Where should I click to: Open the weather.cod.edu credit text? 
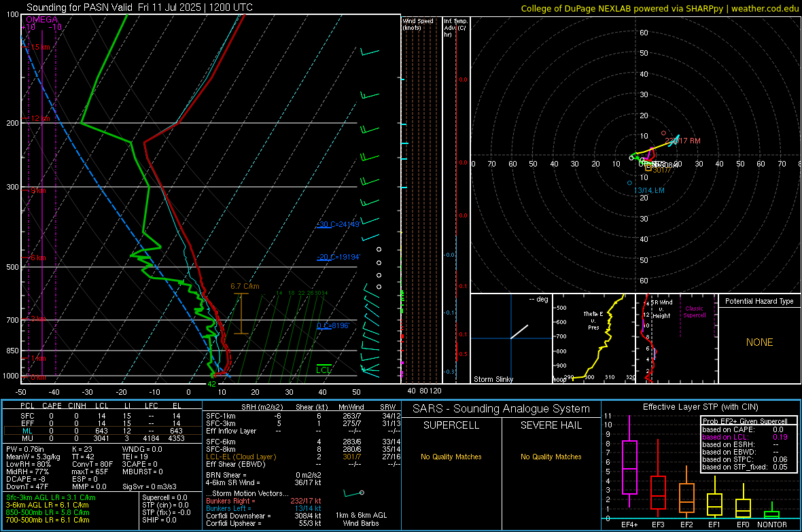click(x=765, y=9)
